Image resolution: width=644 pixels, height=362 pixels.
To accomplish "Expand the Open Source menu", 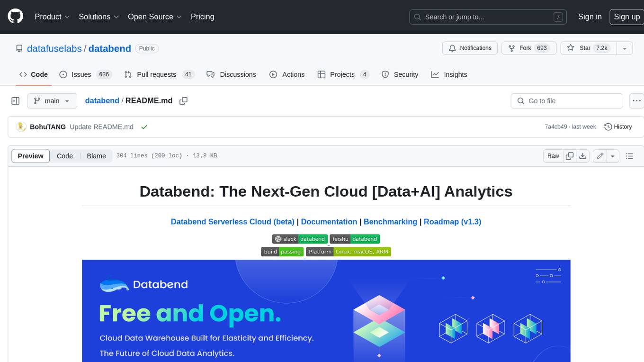I will tap(155, 17).
